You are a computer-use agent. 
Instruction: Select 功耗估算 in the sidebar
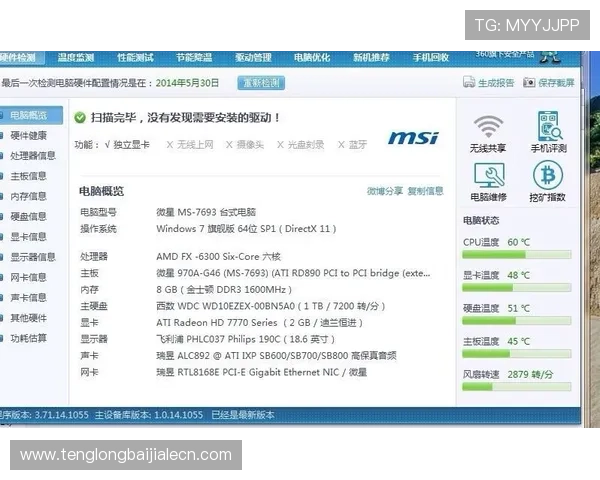tap(28, 338)
